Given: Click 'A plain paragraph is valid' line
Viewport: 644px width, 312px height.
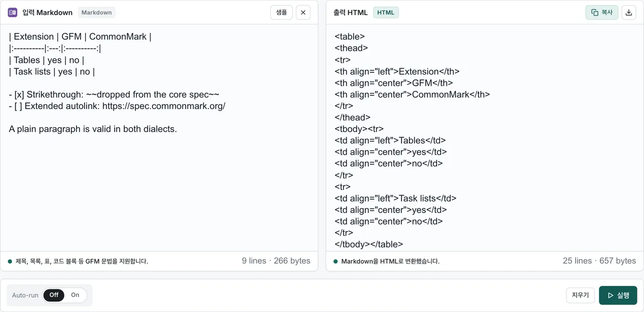Looking at the screenshot, I should point(93,129).
